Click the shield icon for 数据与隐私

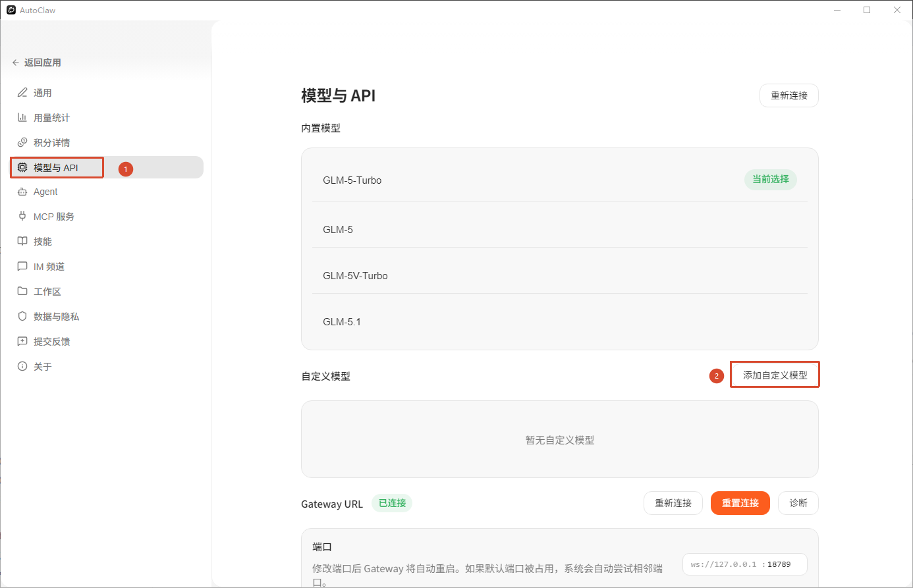(22, 316)
